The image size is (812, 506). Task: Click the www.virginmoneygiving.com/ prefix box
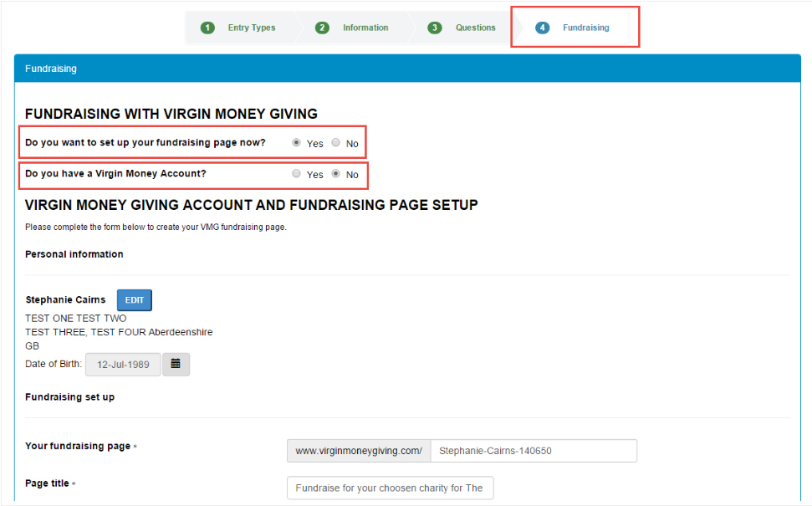tap(359, 451)
